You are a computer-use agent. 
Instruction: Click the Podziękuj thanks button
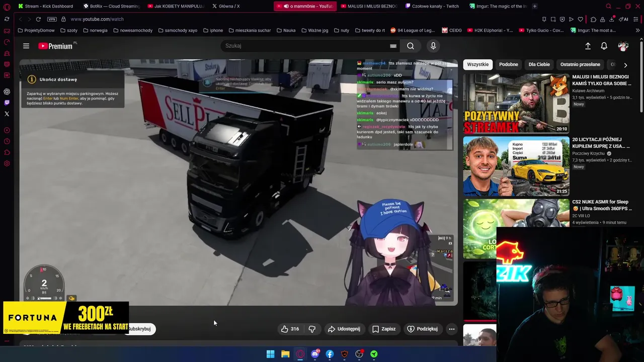[423, 329]
